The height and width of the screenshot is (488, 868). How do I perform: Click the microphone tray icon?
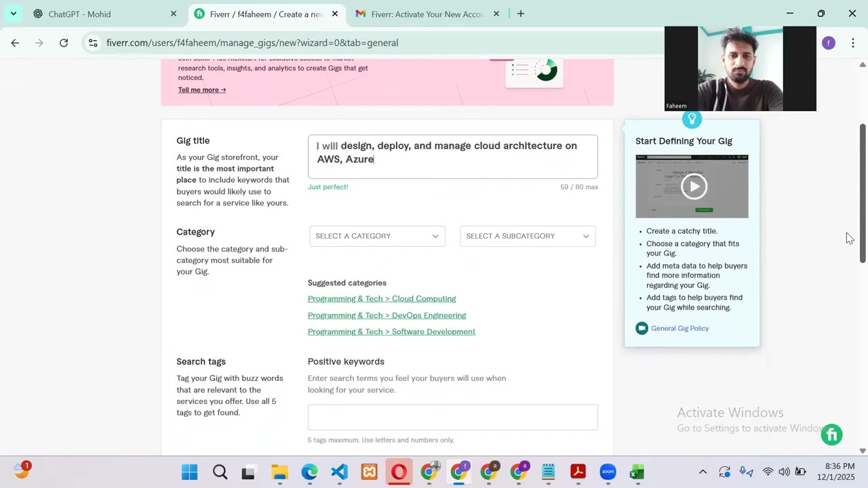[746, 472]
